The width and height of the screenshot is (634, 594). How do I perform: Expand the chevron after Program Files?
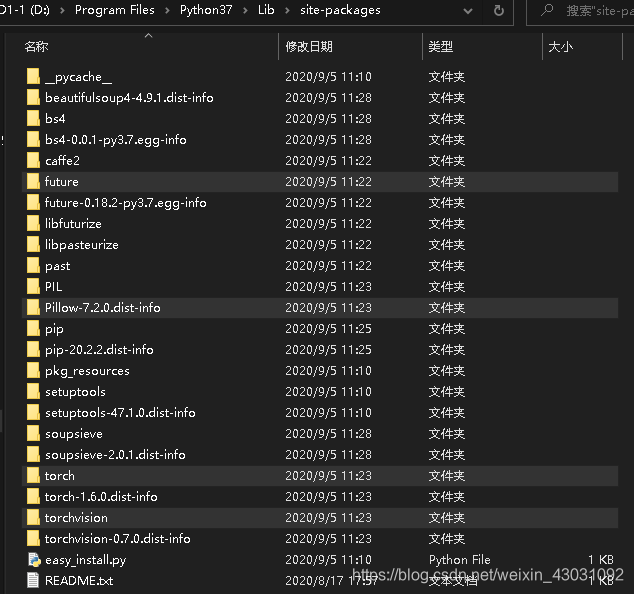coord(167,11)
